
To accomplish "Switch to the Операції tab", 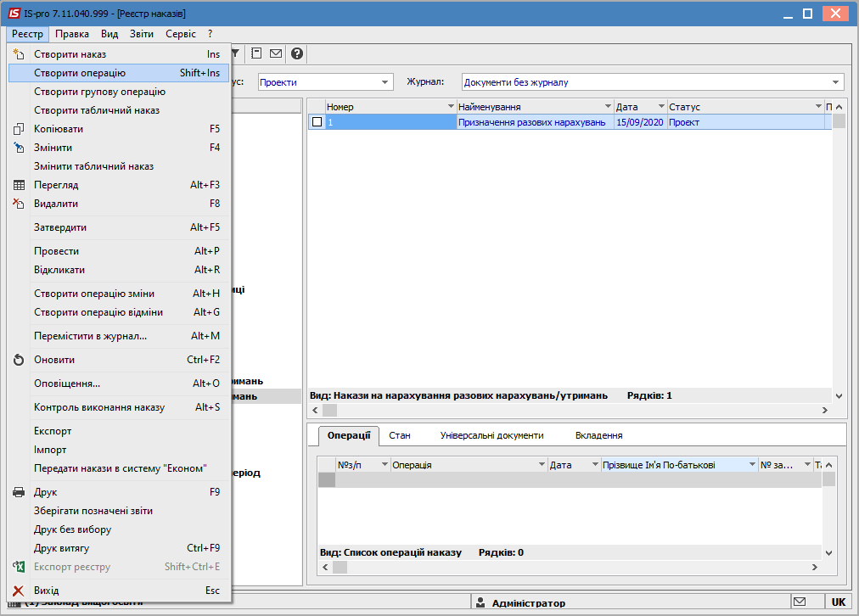I will pos(349,435).
